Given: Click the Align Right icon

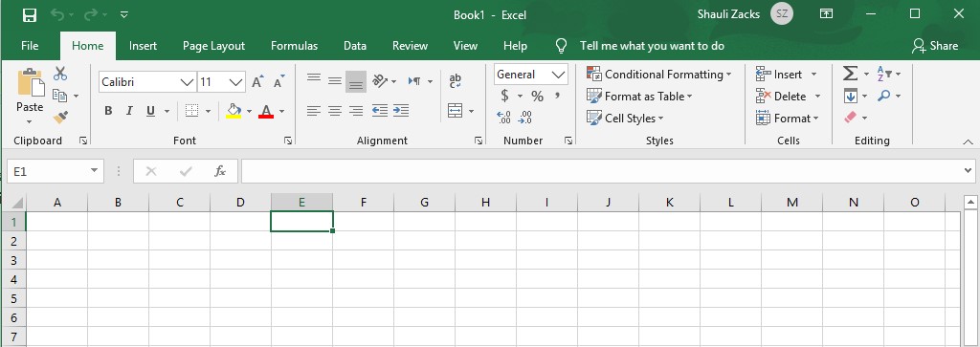Looking at the screenshot, I should tap(356, 111).
